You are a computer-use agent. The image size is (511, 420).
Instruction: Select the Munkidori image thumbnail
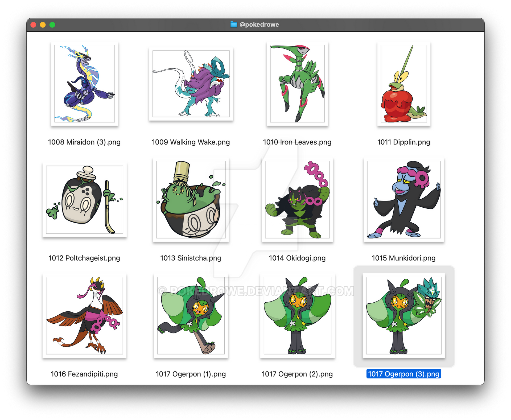pos(404,200)
